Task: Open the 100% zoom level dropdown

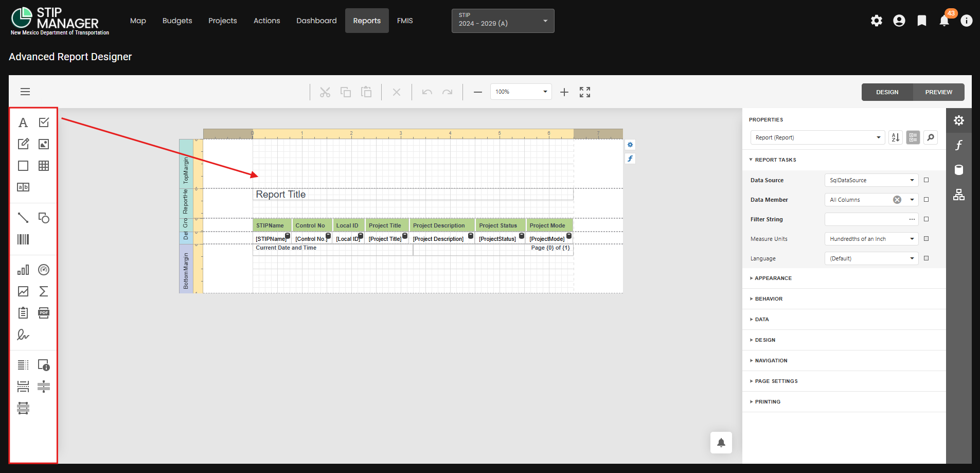Action: click(521, 92)
